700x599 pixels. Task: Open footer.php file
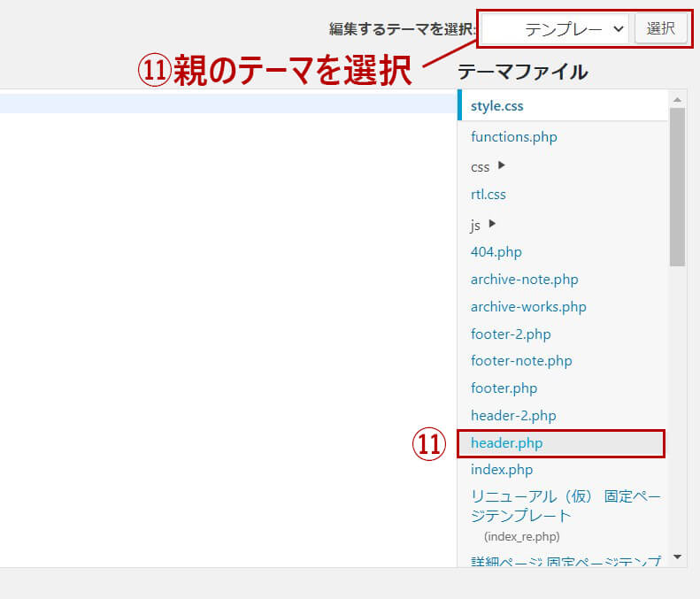(504, 388)
